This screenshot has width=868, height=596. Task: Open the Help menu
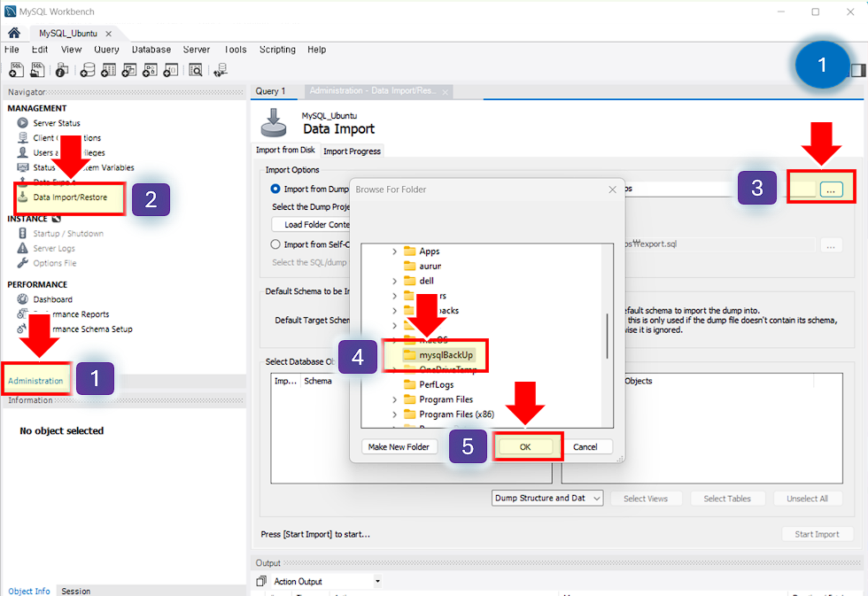point(317,50)
